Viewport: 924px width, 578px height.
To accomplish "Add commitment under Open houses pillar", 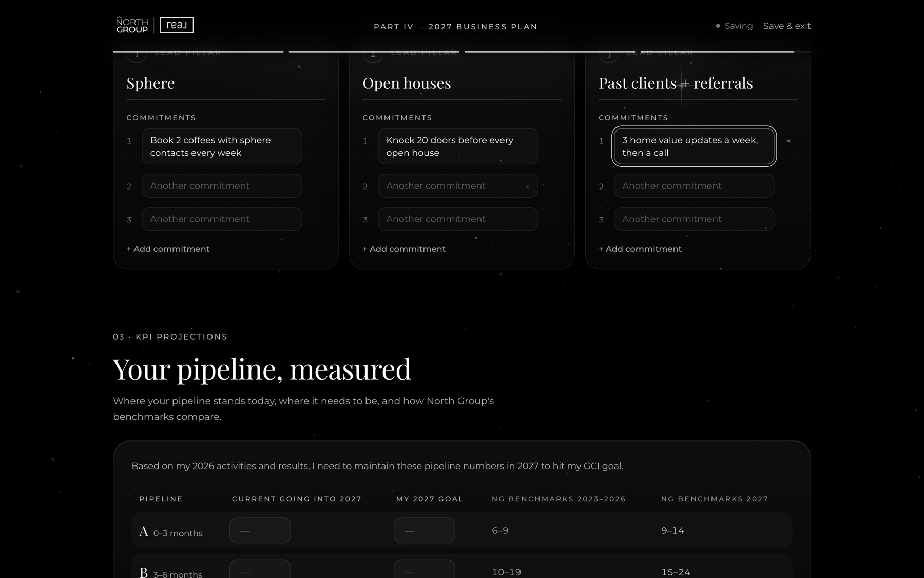I will (x=404, y=249).
